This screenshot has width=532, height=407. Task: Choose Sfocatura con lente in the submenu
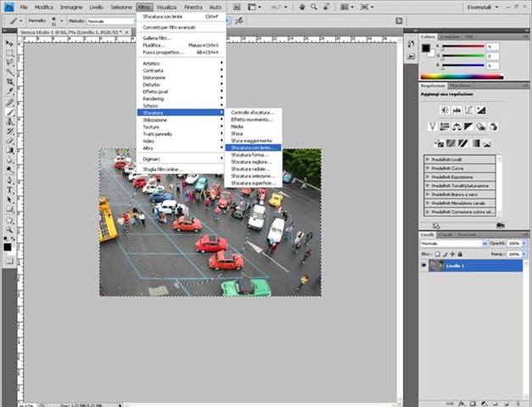click(x=255, y=148)
